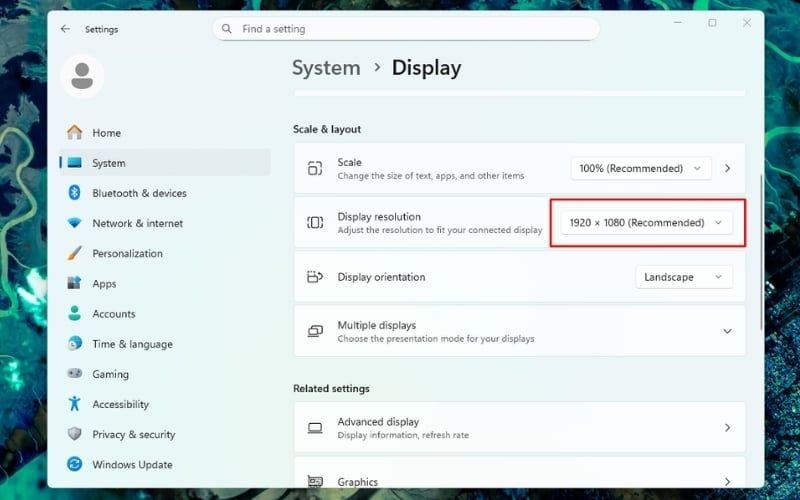Click the vertical scrollbar on the right

761,250
